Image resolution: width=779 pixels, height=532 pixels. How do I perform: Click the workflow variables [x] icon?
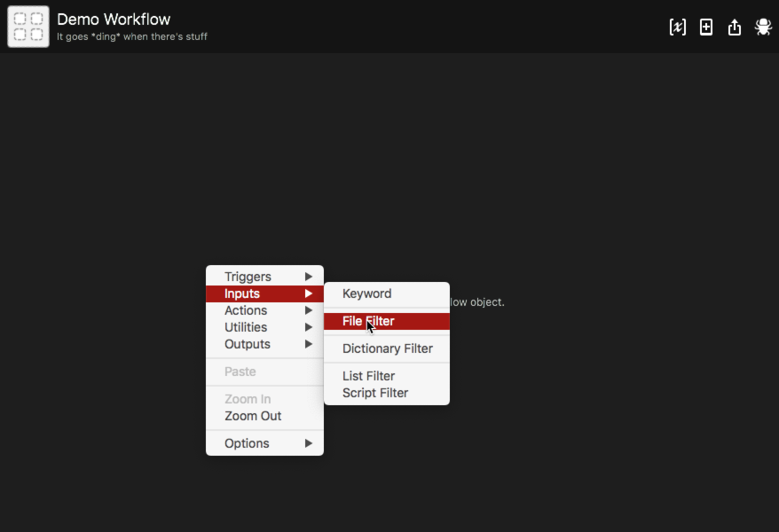(x=677, y=27)
